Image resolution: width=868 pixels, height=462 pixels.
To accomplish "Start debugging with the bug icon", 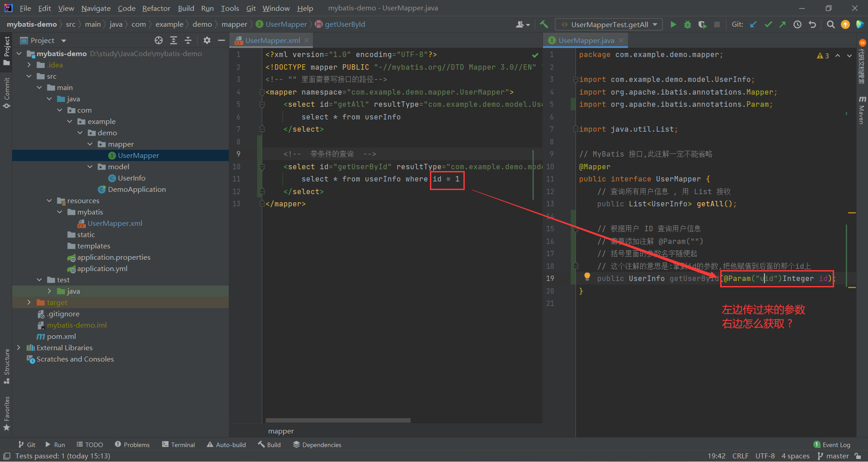I will click(x=688, y=24).
